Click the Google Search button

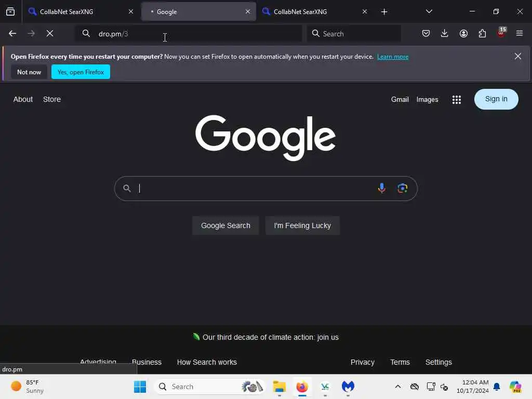(225, 225)
